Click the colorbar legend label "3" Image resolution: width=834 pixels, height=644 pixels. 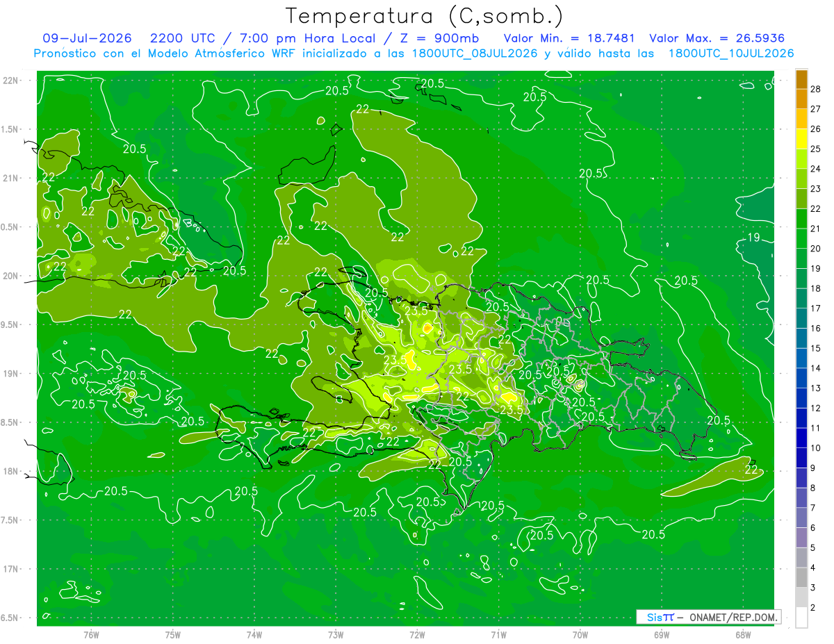814,588
